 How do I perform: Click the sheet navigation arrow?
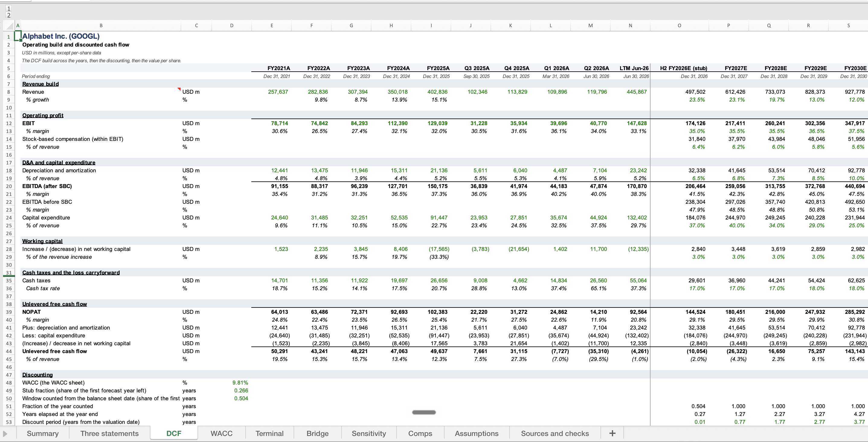point(5,434)
